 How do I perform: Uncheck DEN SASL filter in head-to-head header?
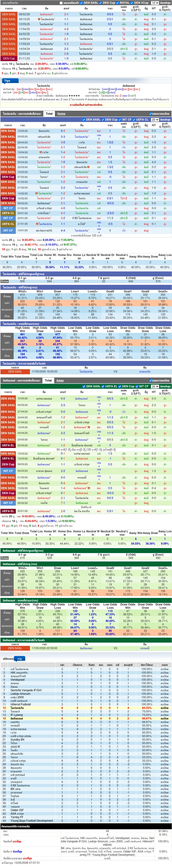point(82,3)
